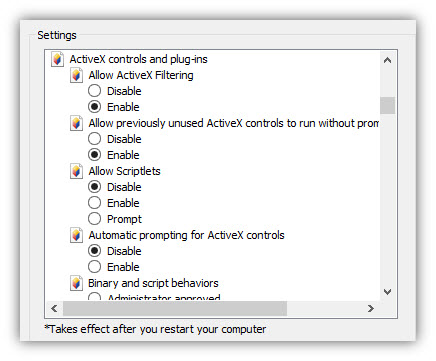Click the scroll right arrow of horizontal scrollbar

click(x=371, y=309)
